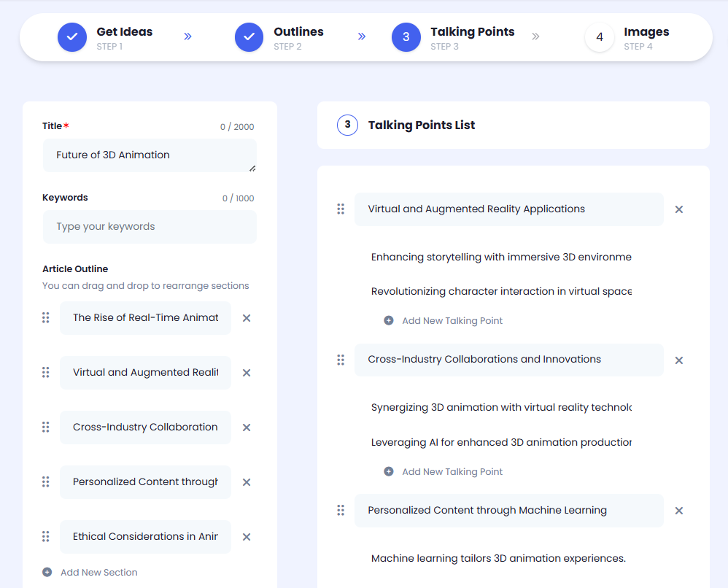Screen dimensions: 728x588
Task: Add New Talking Point under Cross-Industry Collaborations
Action: coord(452,472)
